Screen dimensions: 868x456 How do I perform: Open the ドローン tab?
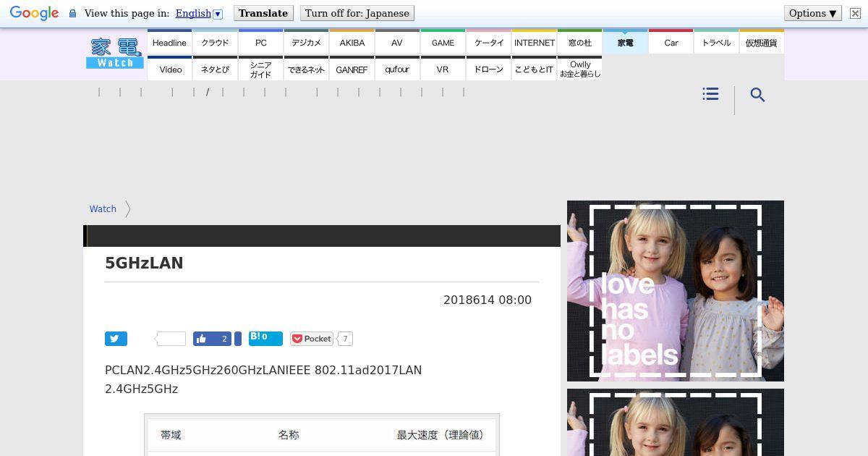pyautogui.click(x=488, y=69)
